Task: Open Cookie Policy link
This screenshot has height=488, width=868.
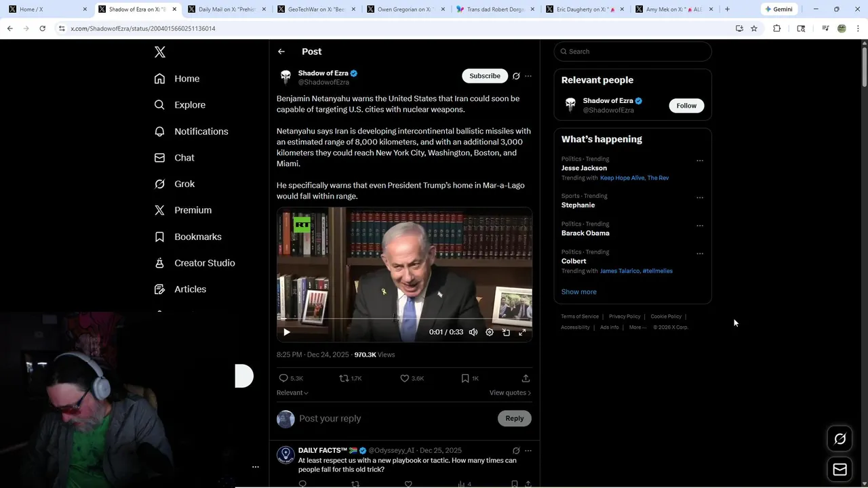Action: [666, 317]
